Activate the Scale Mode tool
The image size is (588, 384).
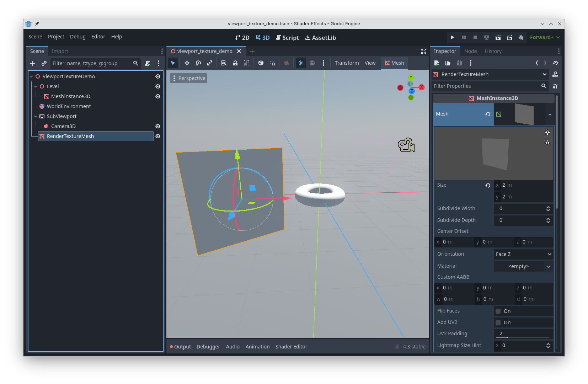coord(210,63)
